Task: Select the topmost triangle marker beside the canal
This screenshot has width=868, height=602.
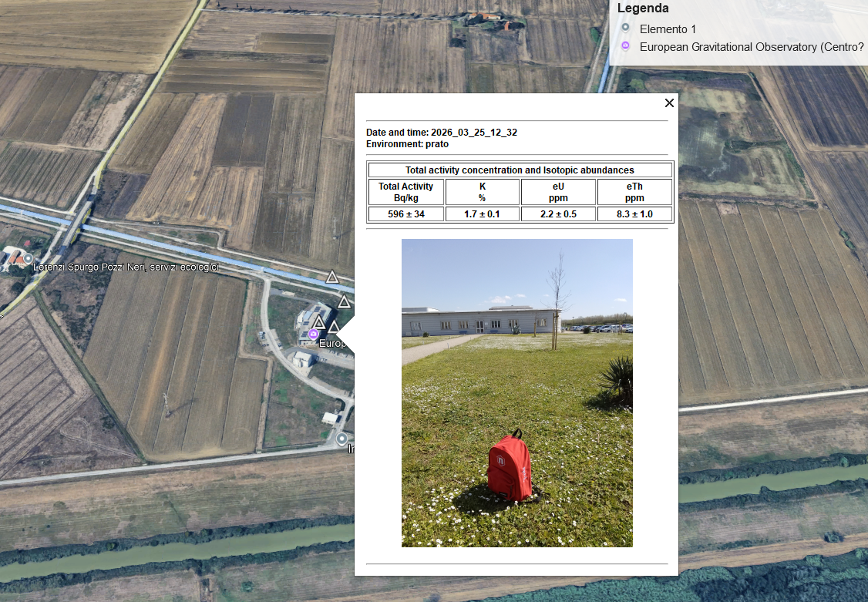Action: tap(331, 277)
